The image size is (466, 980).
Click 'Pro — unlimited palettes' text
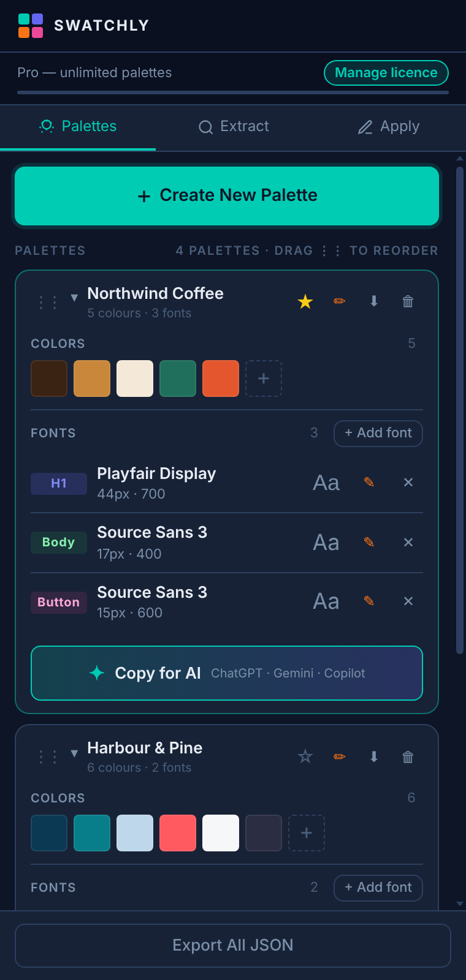pyautogui.click(x=94, y=72)
